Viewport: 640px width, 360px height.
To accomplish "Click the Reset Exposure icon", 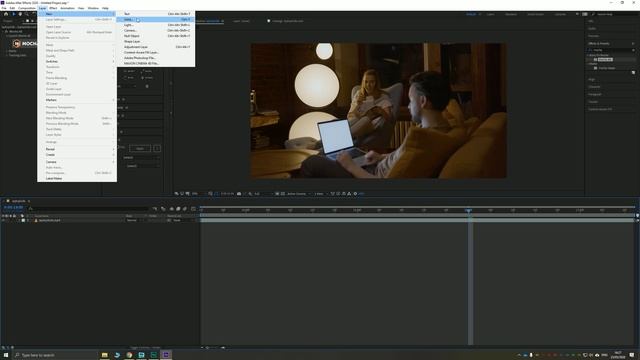I will pos(355,193).
